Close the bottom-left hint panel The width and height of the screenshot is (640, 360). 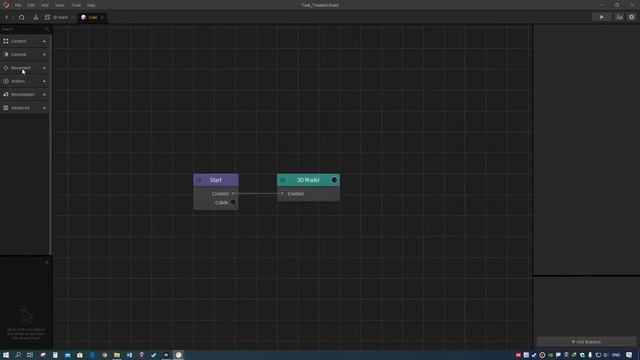[x=47, y=262]
